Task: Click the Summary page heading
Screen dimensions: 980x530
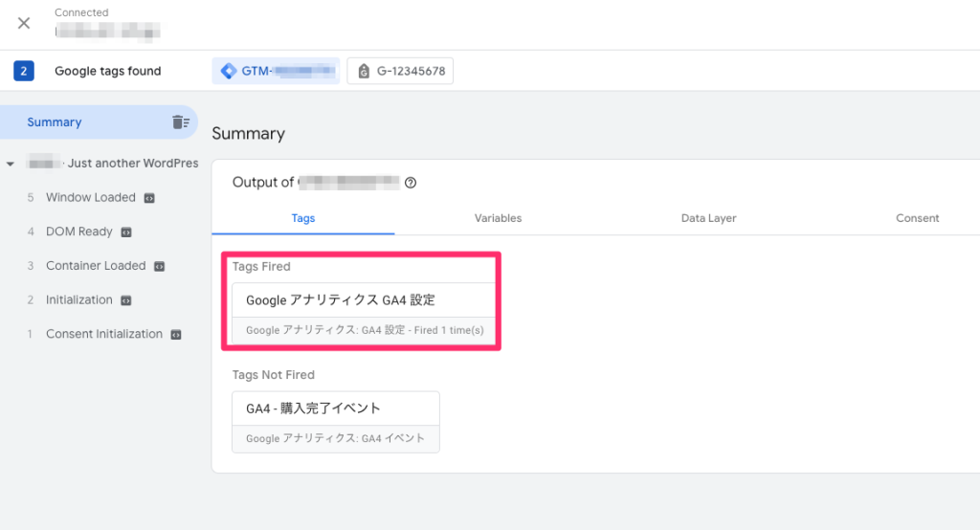Action: click(x=248, y=134)
